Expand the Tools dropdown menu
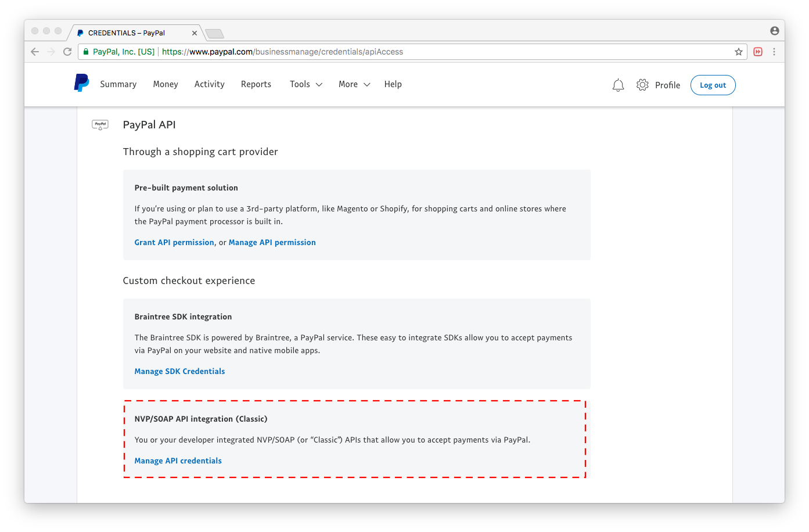The width and height of the screenshot is (809, 532). point(306,84)
